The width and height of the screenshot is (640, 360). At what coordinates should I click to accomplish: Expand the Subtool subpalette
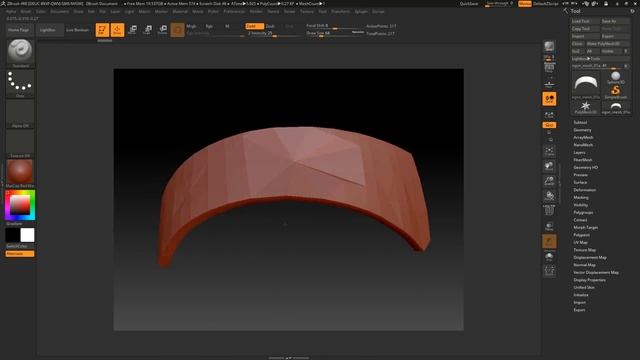(x=580, y=122)
